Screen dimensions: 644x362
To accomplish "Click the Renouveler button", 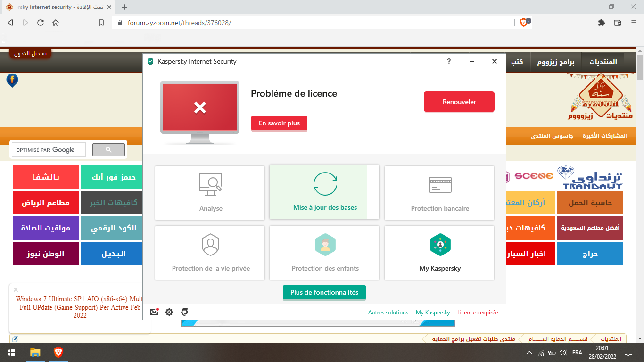I will (x=459, y=102).
